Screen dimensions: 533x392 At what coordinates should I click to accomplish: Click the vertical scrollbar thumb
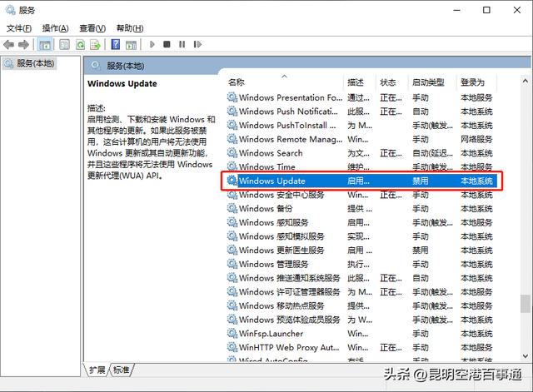click(526, 304)
